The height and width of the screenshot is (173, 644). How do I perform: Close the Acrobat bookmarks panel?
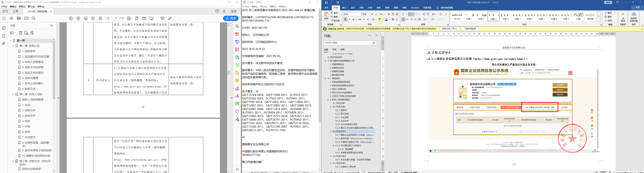(52, 25)
